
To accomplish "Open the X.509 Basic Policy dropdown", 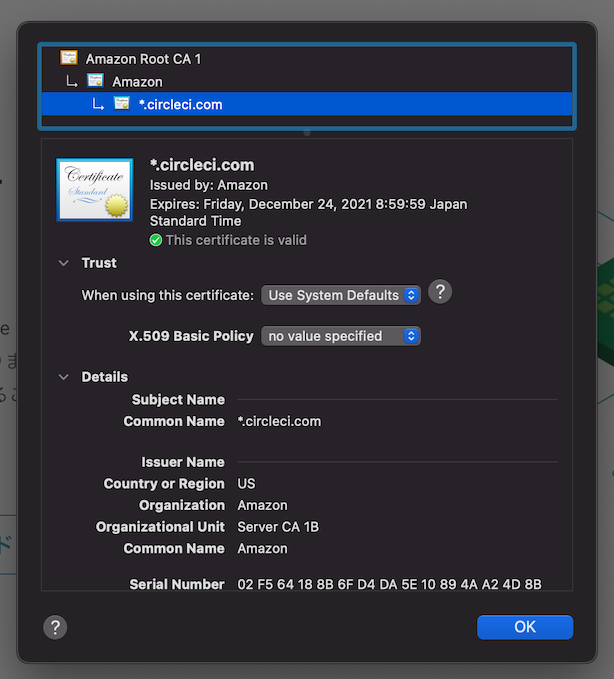I will coord(341,336).
